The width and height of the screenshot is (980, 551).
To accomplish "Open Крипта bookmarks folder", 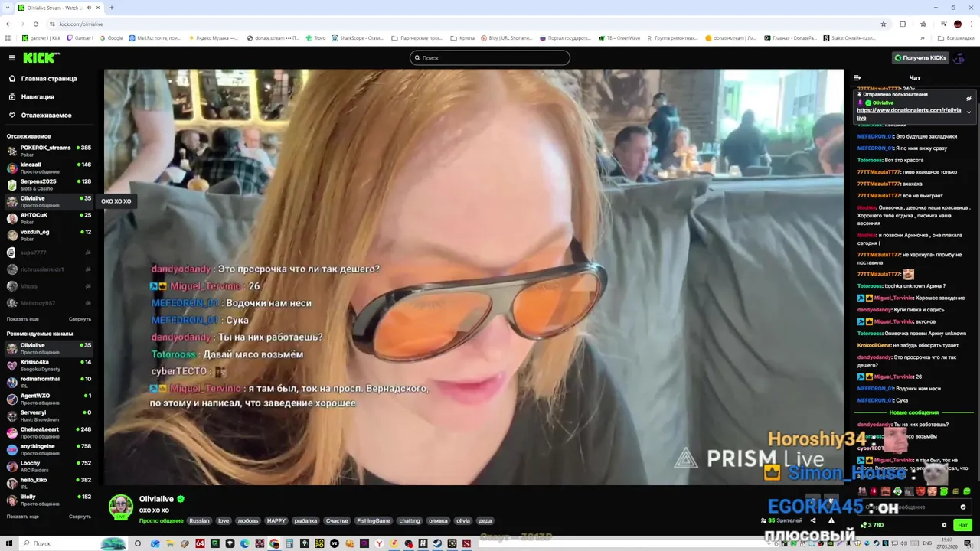I will tap(462, 38).
